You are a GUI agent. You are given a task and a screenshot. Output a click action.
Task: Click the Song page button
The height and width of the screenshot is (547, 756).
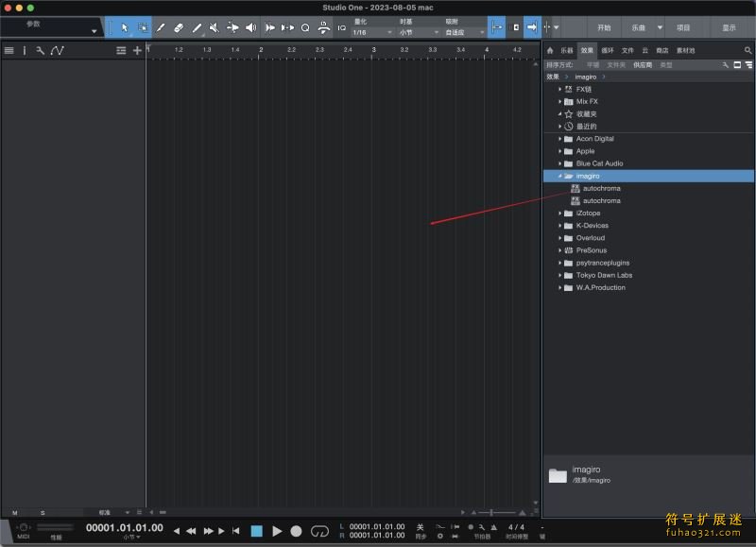click(x=639, y=27)
